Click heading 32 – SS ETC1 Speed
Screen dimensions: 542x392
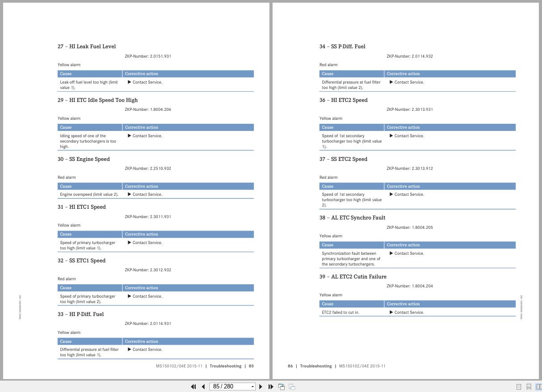(81, 261)
